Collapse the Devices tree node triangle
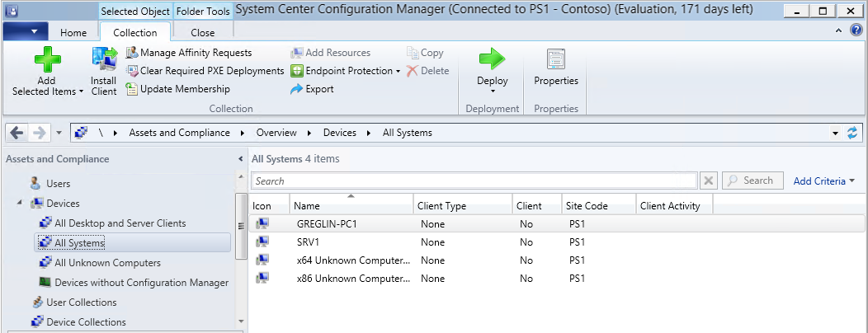 pos(20,203)
